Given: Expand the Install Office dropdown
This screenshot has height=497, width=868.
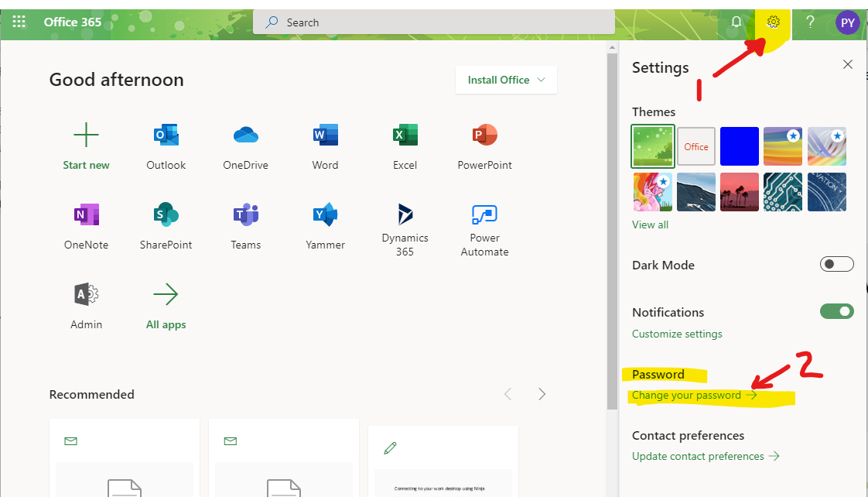Looking at the screenshot, I should (506, 80).
